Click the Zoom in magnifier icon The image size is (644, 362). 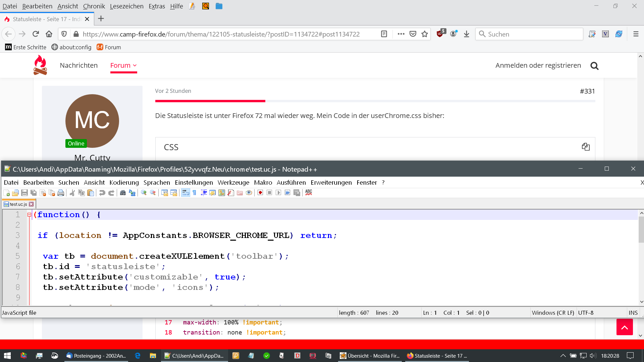coord(144,193)
